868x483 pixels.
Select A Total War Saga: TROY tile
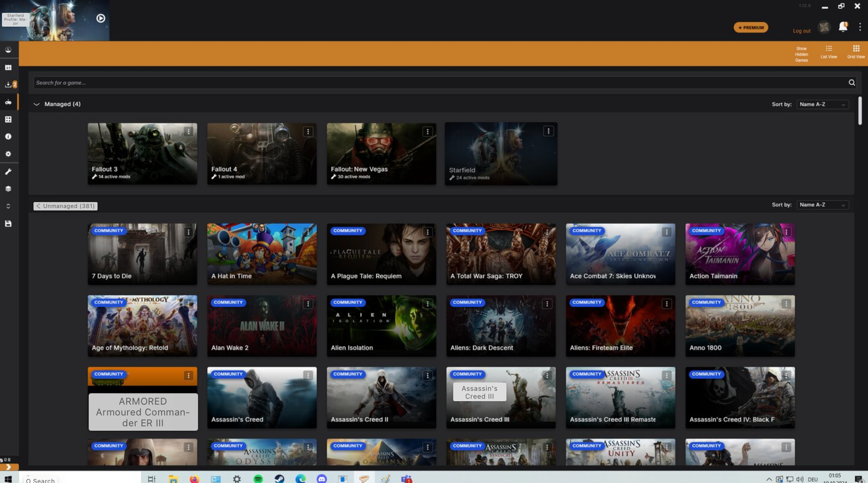click(501, 254)
